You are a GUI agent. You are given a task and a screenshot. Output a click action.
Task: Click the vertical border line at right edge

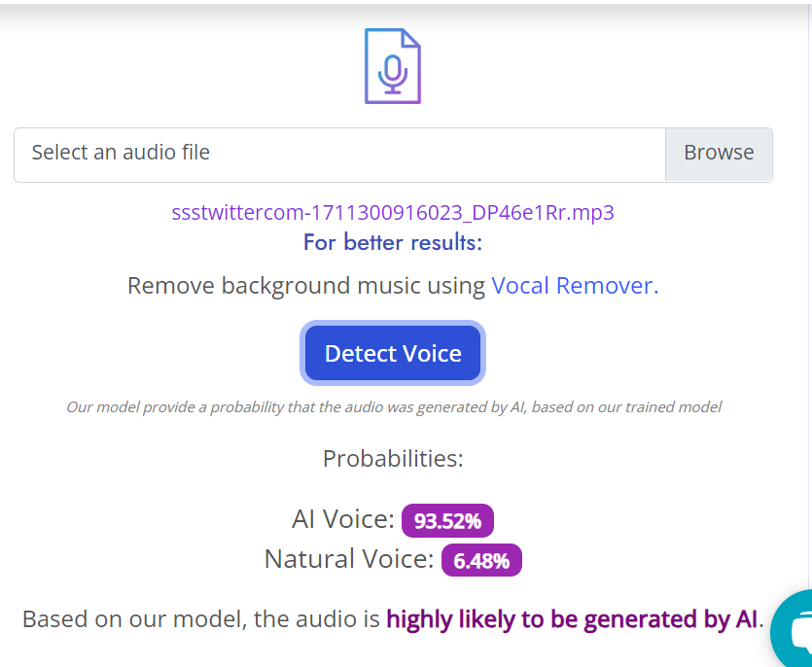(808, 296)
